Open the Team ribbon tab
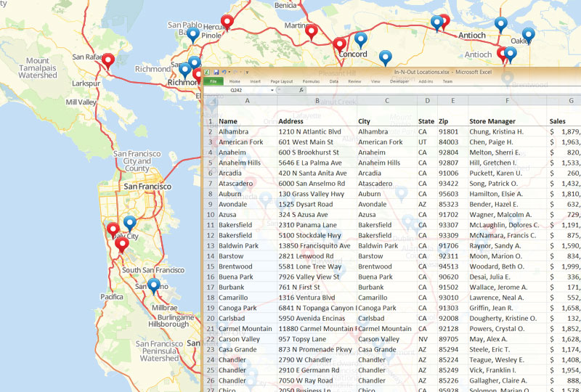The image size is (581, 392). (447, 81)
